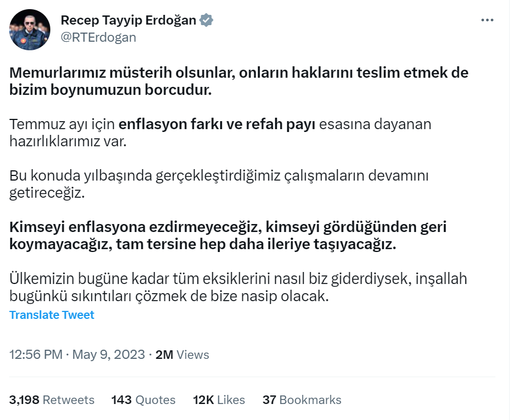Click the word "getireceğiz." in the tweet
Screen dimensions: 512x420
[x=46, y=193]
